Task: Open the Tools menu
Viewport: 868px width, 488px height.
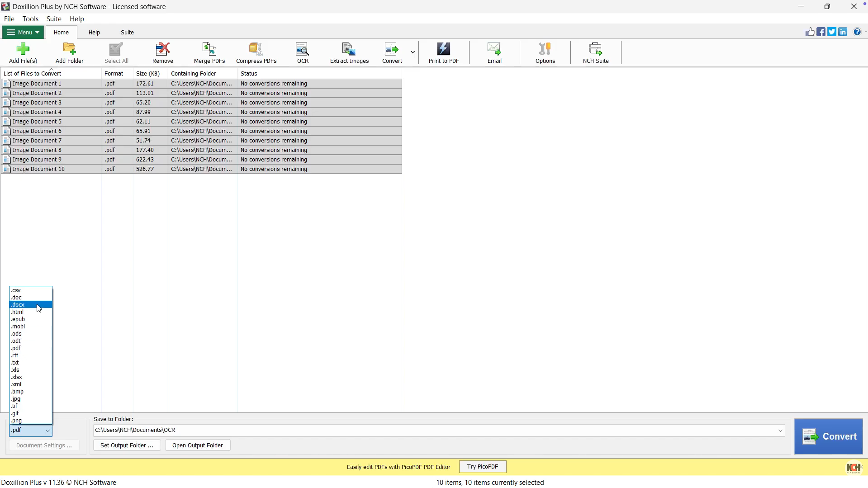Action: [x=30, y=19]
